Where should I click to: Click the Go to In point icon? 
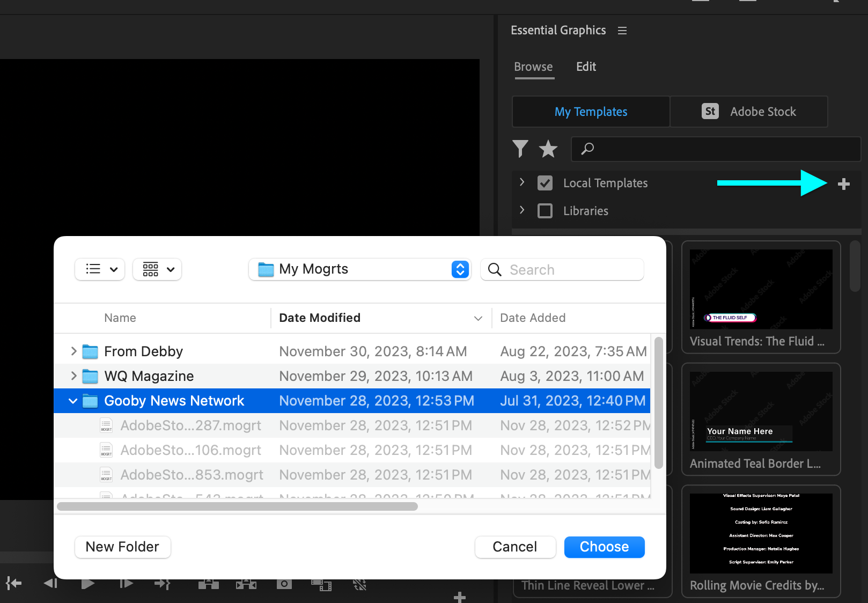click(13, 583)
